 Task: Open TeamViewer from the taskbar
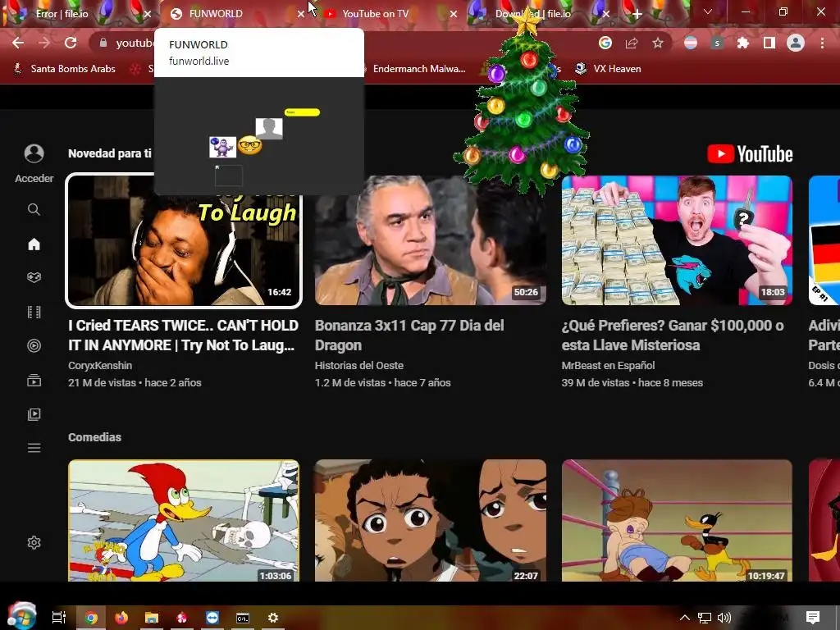point(212,618)
